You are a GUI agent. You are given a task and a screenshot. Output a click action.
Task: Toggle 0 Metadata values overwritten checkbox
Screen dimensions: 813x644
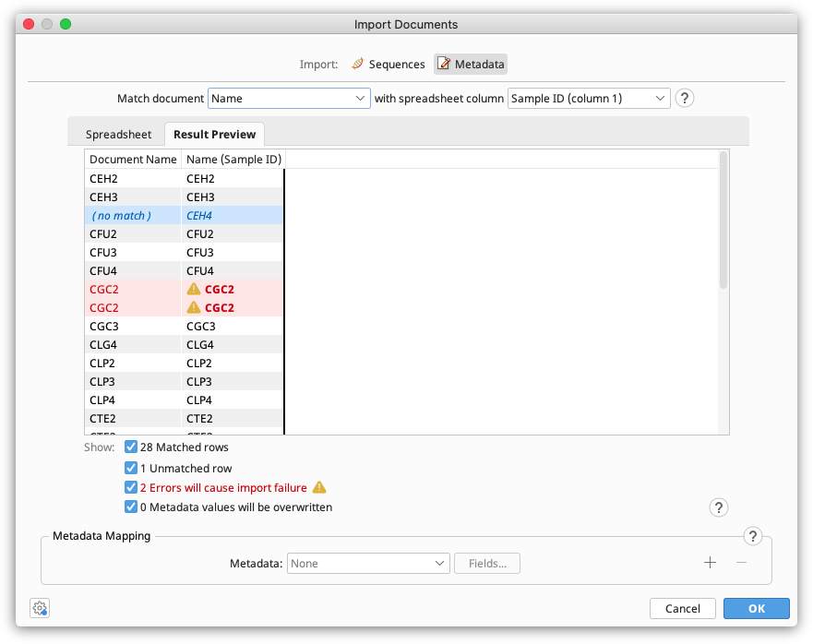coord(131,507)
